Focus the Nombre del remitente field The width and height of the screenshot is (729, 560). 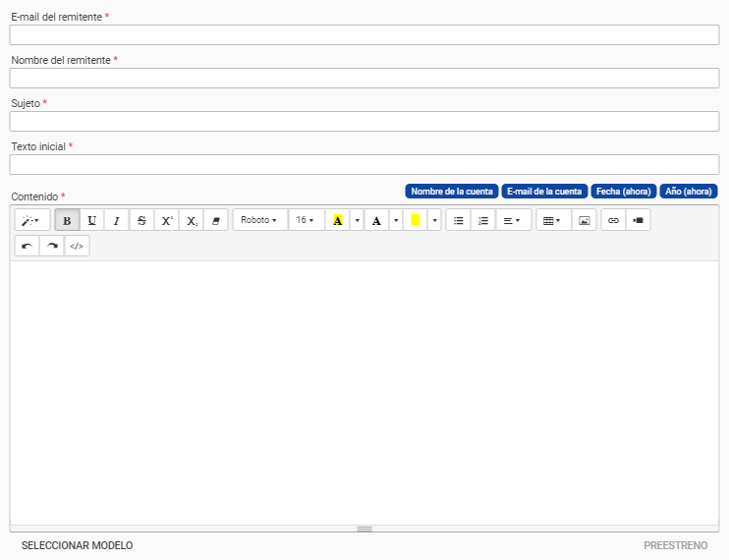(364, 78)
